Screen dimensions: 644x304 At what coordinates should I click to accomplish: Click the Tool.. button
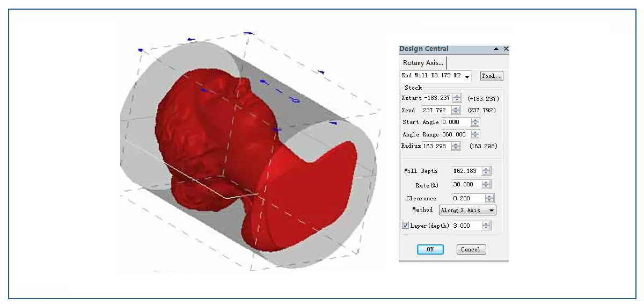[x=491, y=76]
